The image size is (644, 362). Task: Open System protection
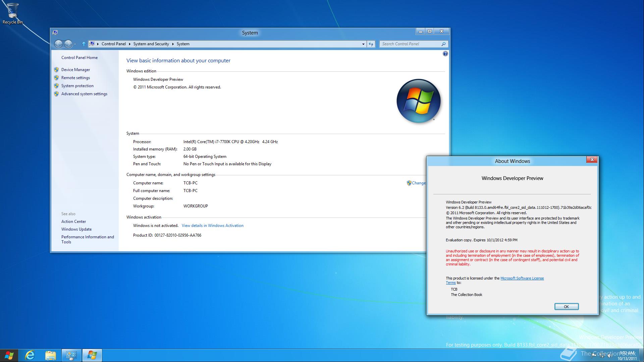coord(77,86)
